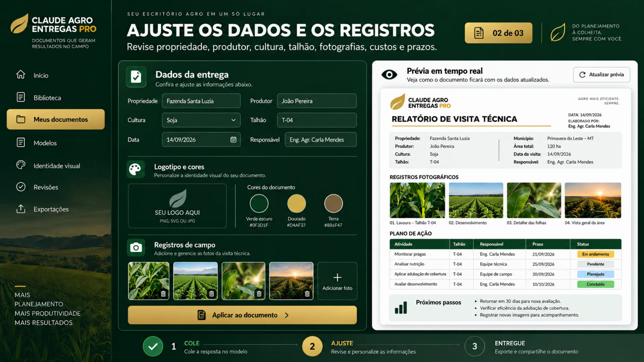Click step 2 AJUSTE circle
Viewport: 644px width, 362px height.
[312, 346]
